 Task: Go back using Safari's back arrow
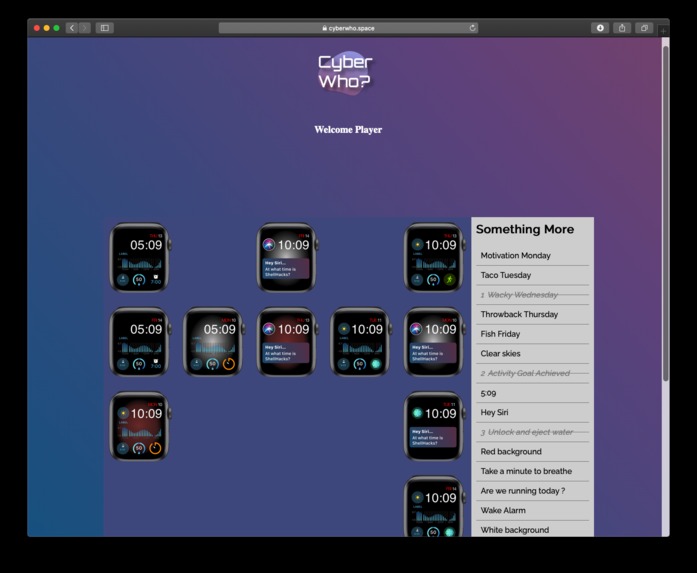point(72,28)
